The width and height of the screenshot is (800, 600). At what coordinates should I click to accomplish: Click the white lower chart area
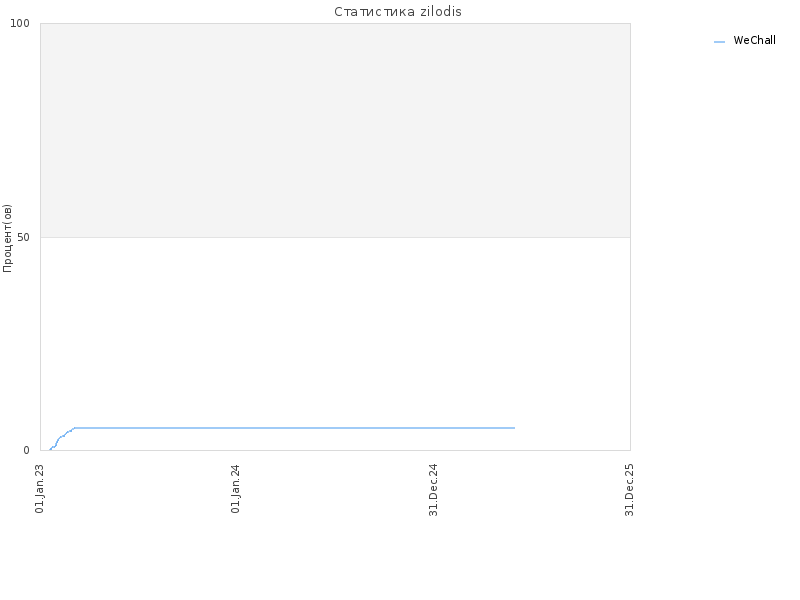(x=335, y=332)
